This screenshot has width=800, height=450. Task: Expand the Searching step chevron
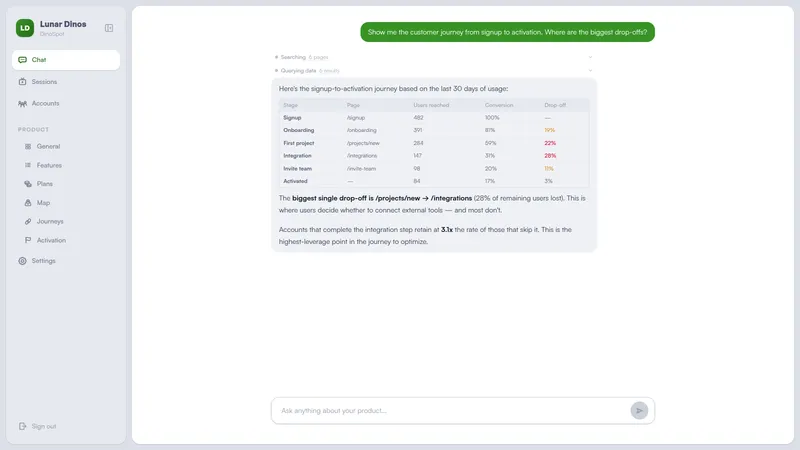[x=590, y=57]
